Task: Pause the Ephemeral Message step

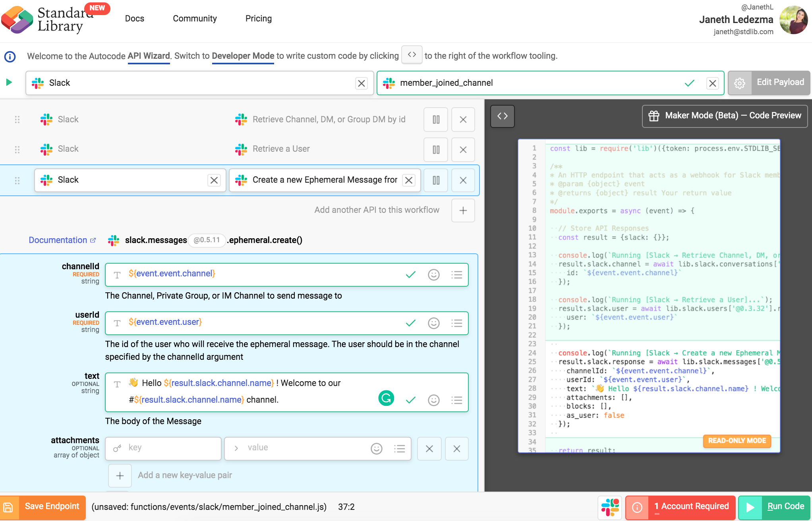Action: tap(436, 180)
